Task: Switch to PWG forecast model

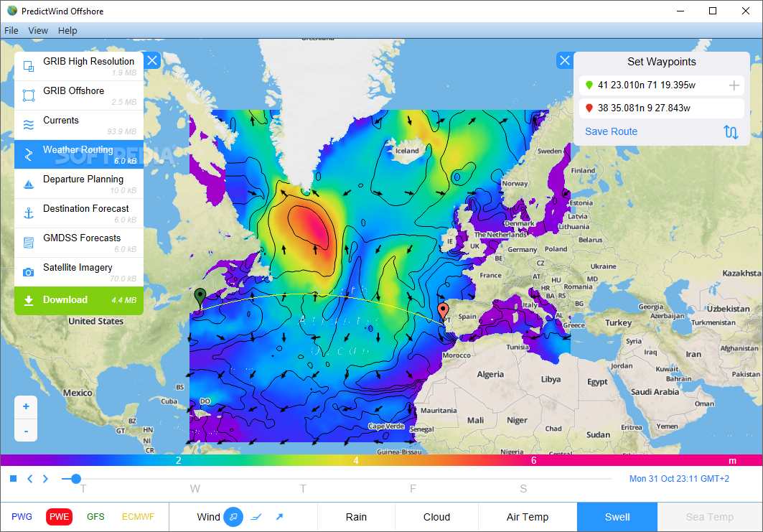Action: [x=22, y=517]
